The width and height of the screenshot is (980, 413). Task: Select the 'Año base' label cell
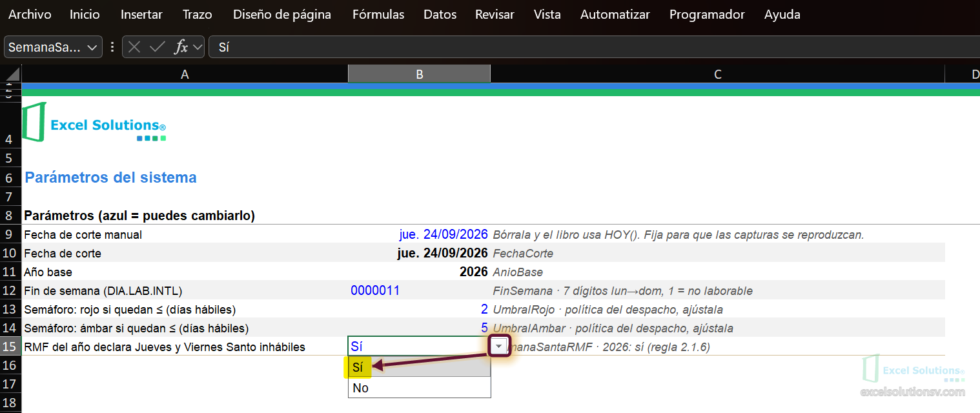[185, 272]
